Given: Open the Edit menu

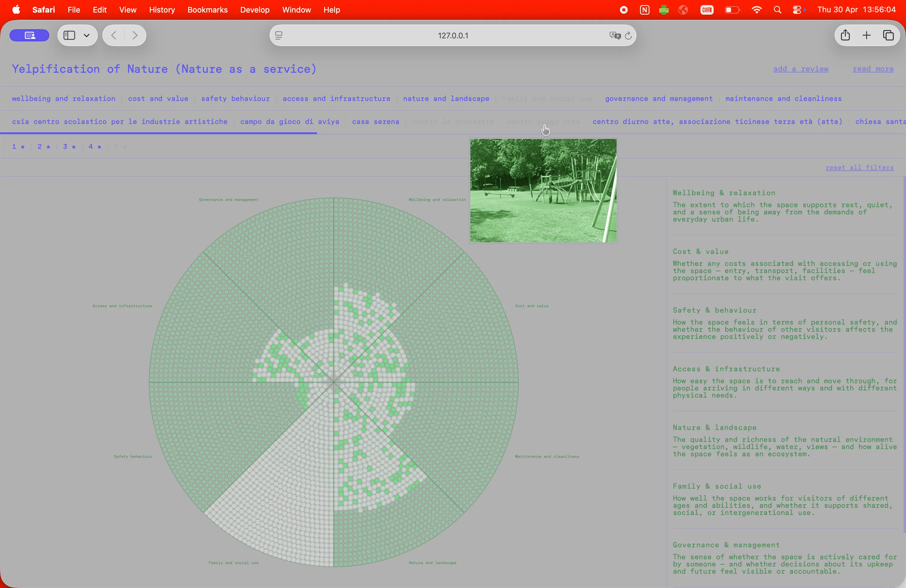Looking at the screenshot, I should tap(100, 10).
